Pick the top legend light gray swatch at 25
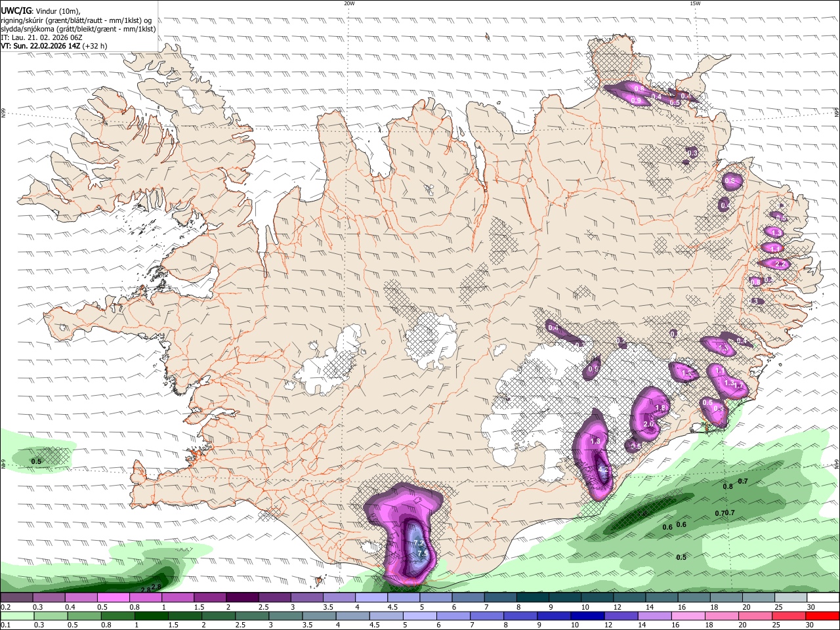The width and height of the screenshot is (840, 630). click(791, 598)
